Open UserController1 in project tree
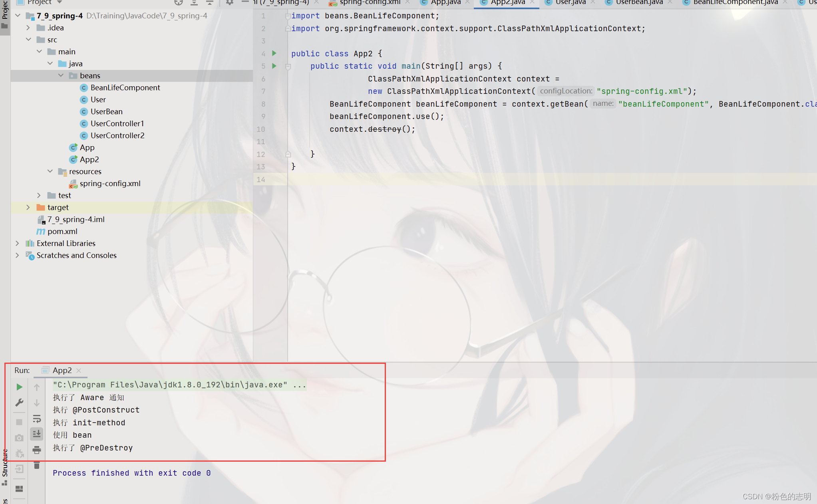Viewport: 817px width, 504px height. tap(117, 123)
